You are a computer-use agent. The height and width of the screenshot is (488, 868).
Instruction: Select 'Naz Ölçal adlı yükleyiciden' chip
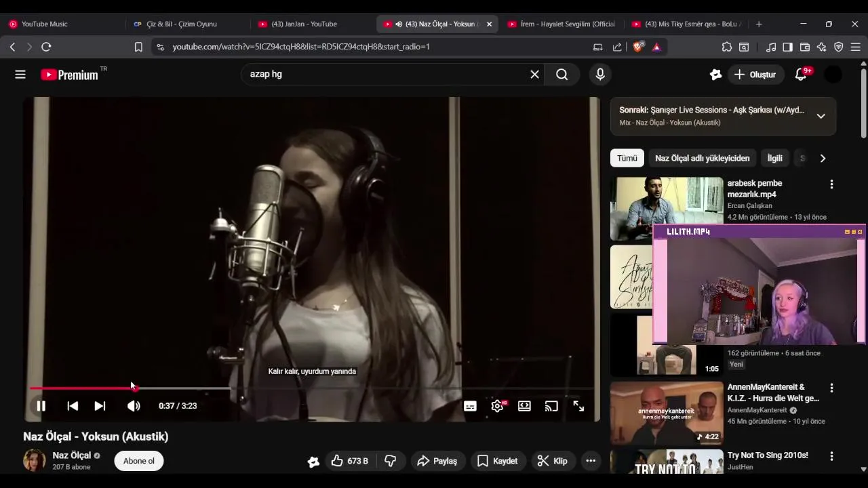[702, 158]
